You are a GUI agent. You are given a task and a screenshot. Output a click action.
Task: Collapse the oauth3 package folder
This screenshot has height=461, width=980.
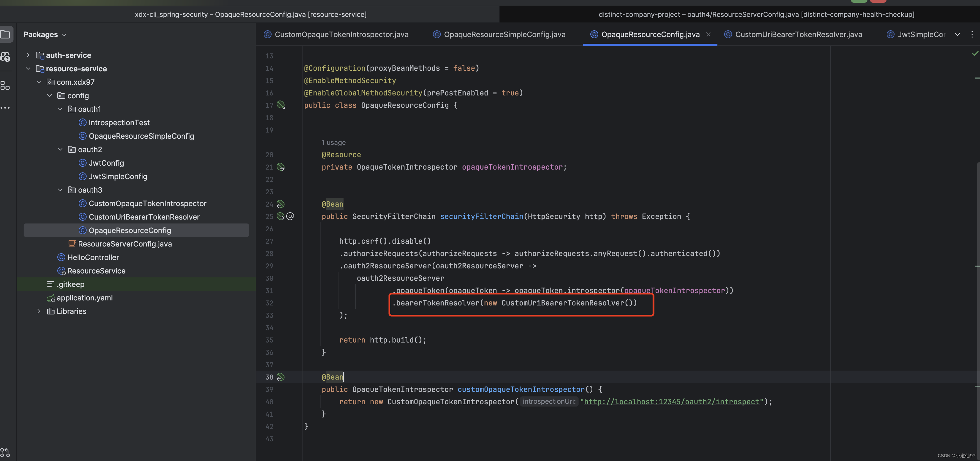(x=60, y=190)
